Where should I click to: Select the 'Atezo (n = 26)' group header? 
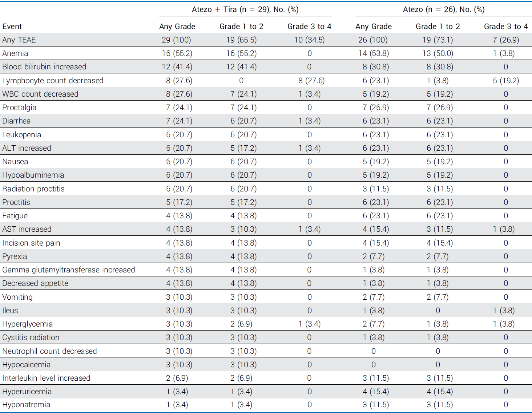pos(443,9)
